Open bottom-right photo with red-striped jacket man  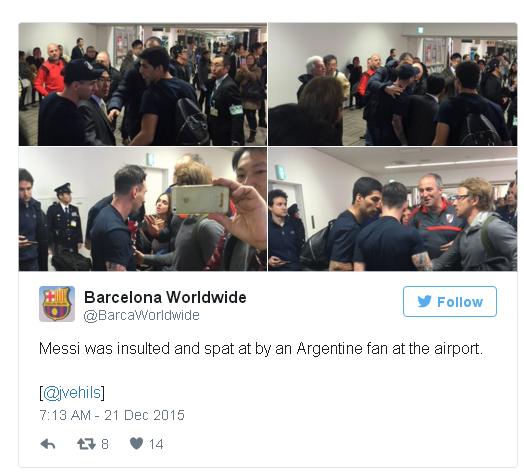[393, 209]
